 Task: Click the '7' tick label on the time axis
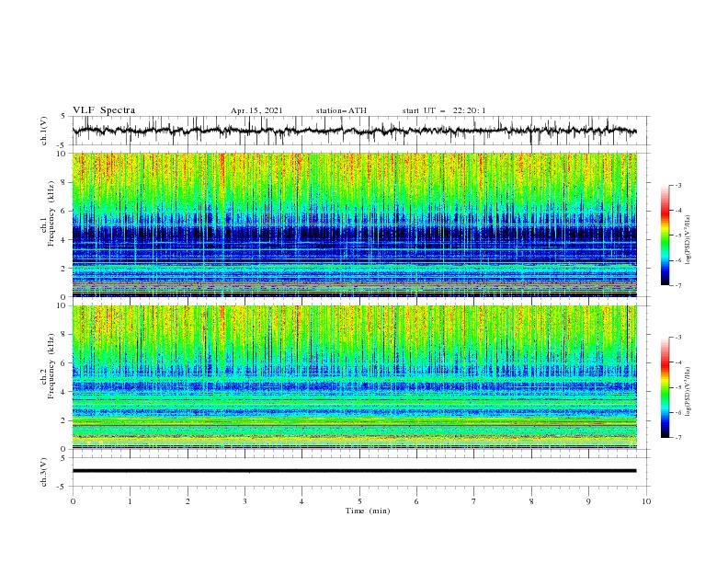pos(474,501)
